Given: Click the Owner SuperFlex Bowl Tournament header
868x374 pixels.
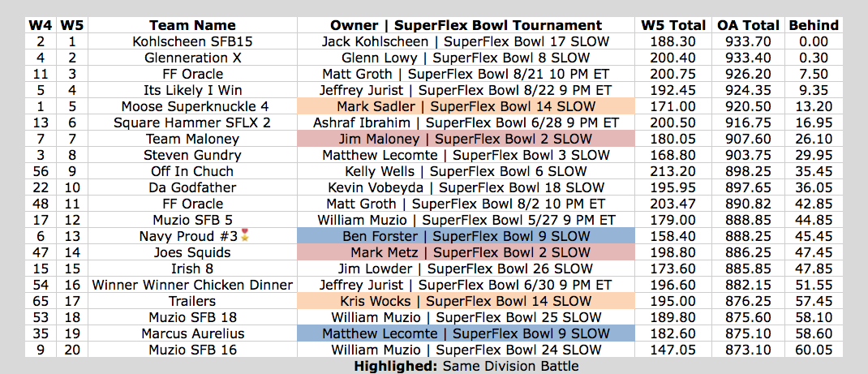Looking at the screenshot, I should 466,25.
